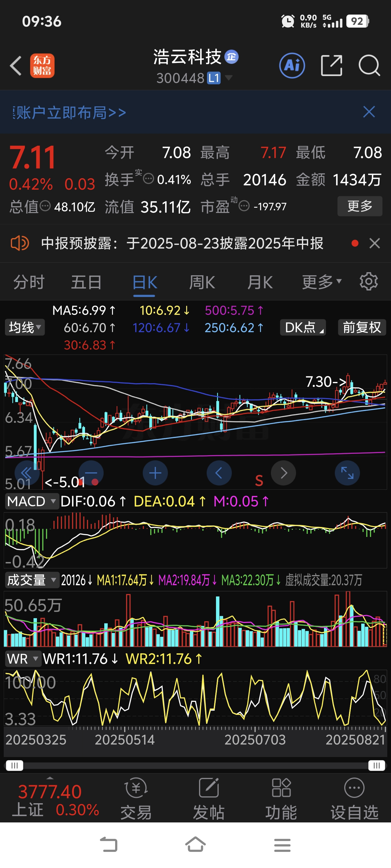Screen dimensions: 391x868
Task: Tap the red S sell marker
Action: (259, 480)
